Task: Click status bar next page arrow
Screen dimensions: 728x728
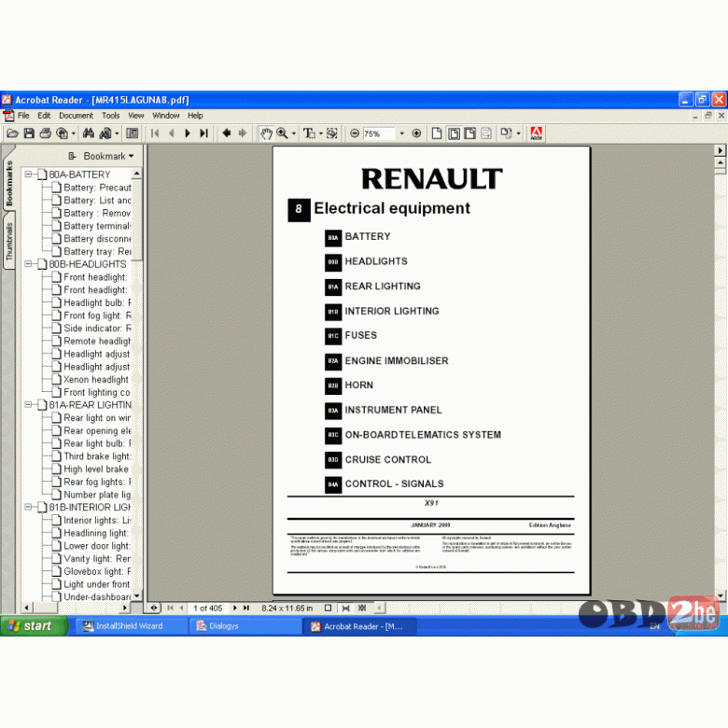Action: (235, 609)
